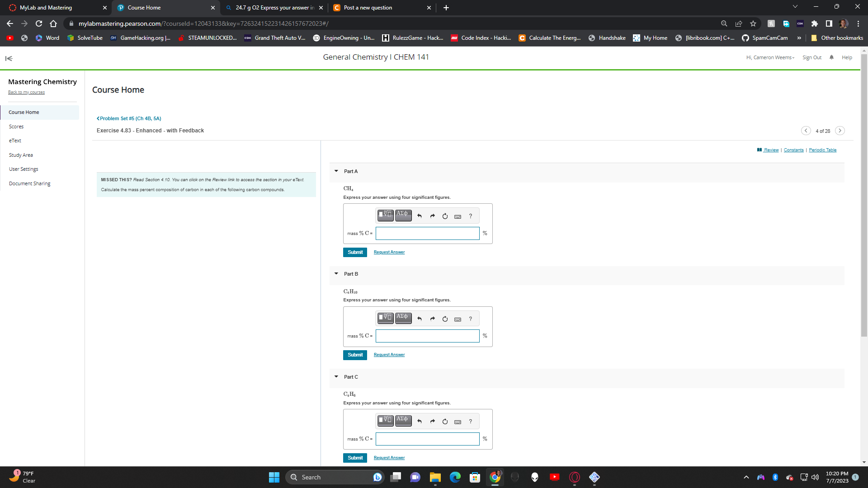Click help question mark in Part C toolbar
The height and width of the screenshot is (488, 868).
[470, 422]
